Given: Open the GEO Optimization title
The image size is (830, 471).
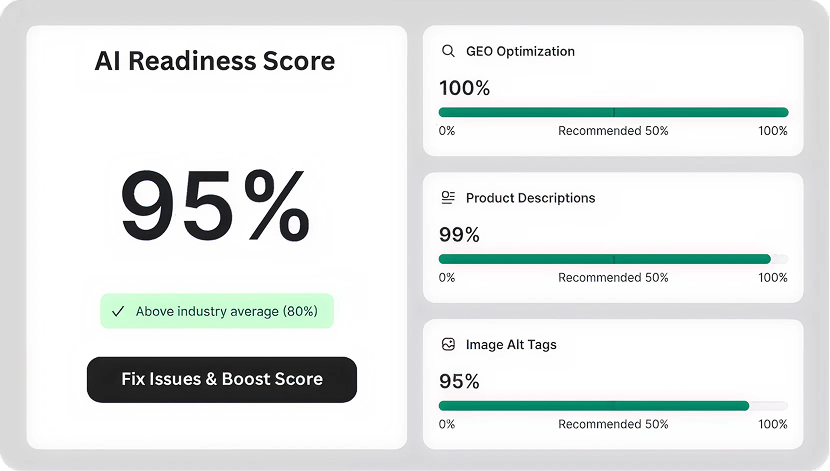Looking at the screenshot, I should pyautogui.click(x=520, y=51).
